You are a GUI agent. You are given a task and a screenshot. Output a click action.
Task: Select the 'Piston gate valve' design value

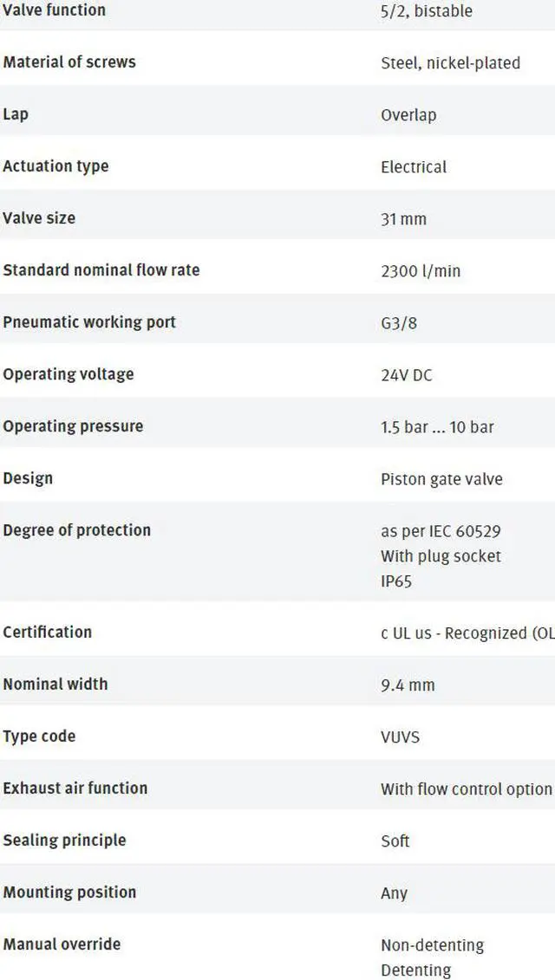click(441, 479)
